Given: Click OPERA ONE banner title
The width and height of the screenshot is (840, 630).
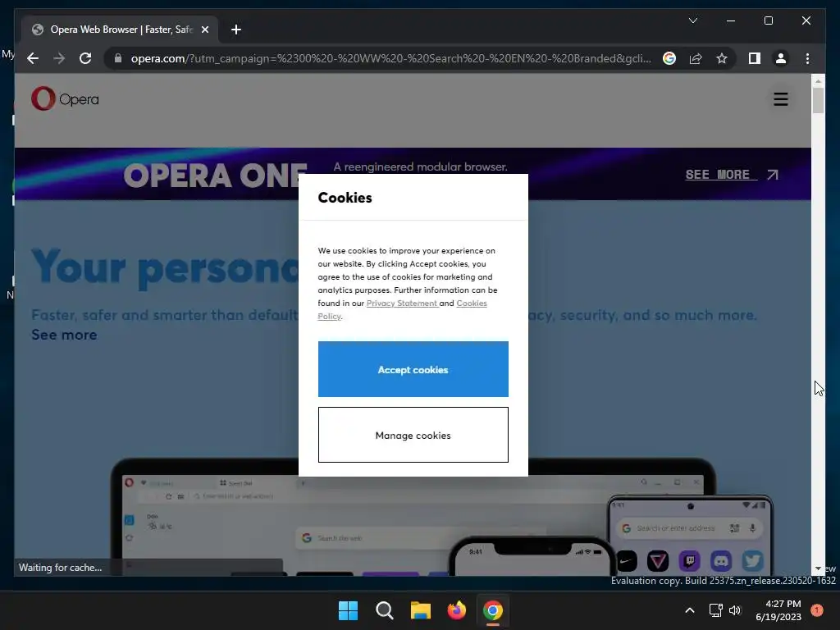Looking at the screenshot, I should point(216,176).
